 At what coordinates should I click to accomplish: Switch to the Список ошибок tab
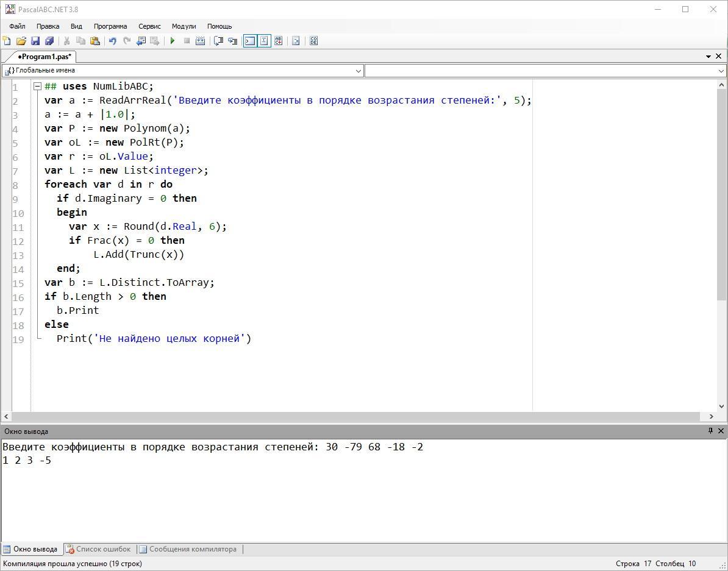pos(98,549)
